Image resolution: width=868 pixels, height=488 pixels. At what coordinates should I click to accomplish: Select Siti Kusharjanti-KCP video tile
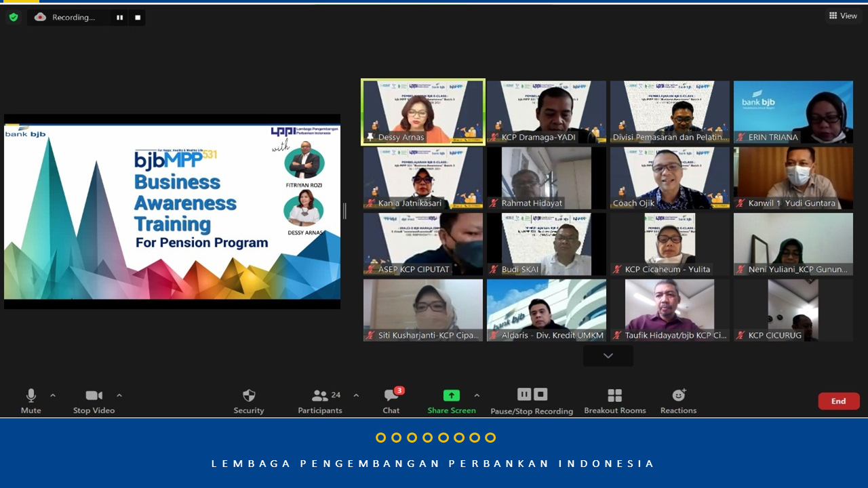point(423,310)
